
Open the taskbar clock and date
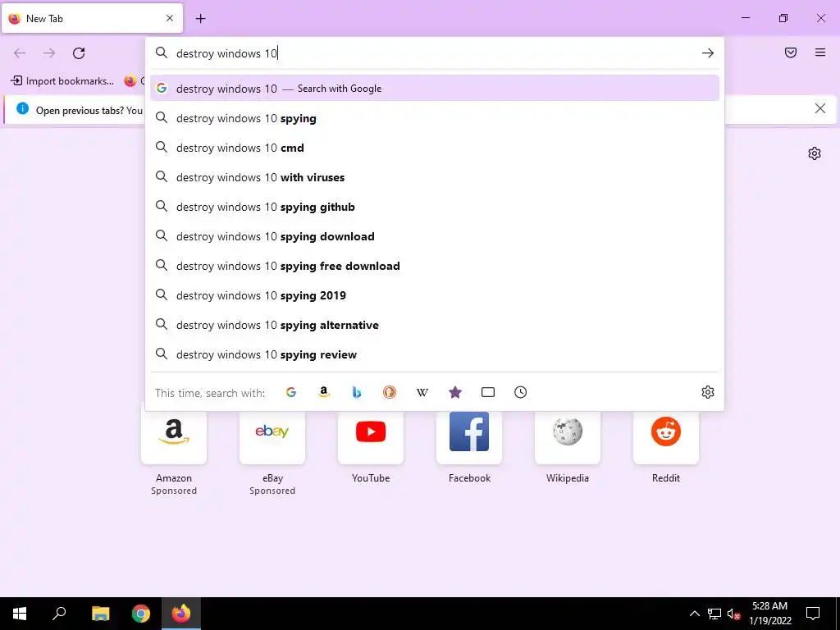tap(769, 614)
